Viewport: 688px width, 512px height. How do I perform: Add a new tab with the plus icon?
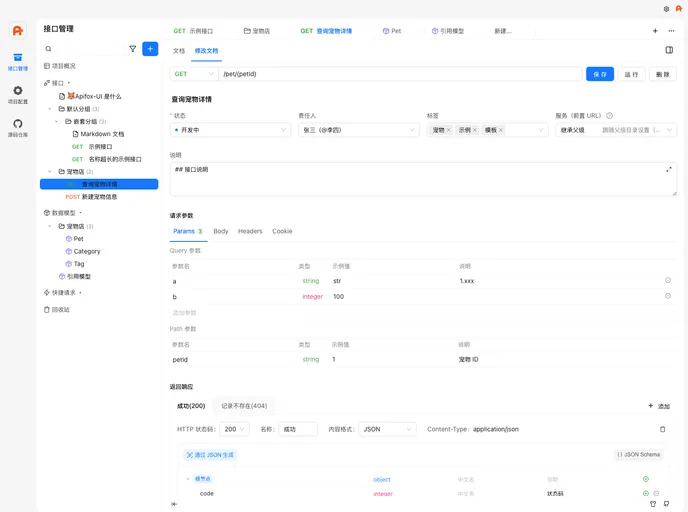click(655, 31)
